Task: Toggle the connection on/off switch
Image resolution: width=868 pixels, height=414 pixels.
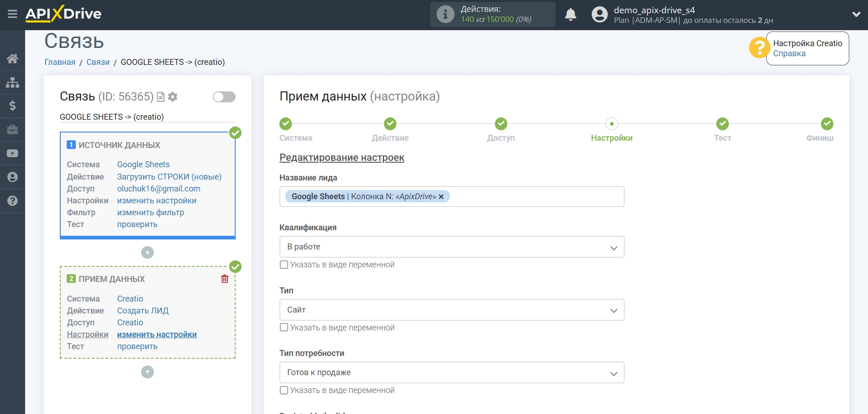Action: (x=224, y=97)
